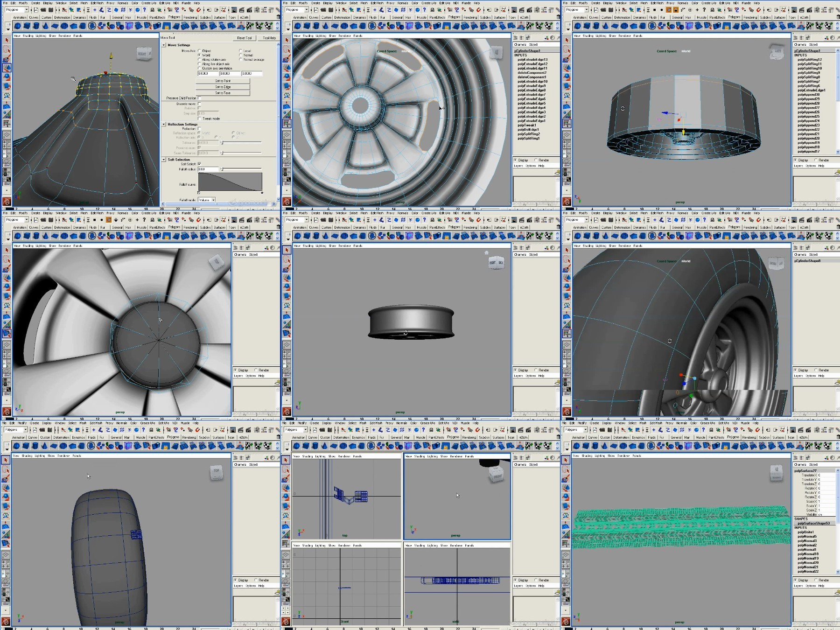Click the TOP view cube in the tire-tread viewport
Image resolution: width=840 pixels, height=630 pixels.
coord(216,471)
